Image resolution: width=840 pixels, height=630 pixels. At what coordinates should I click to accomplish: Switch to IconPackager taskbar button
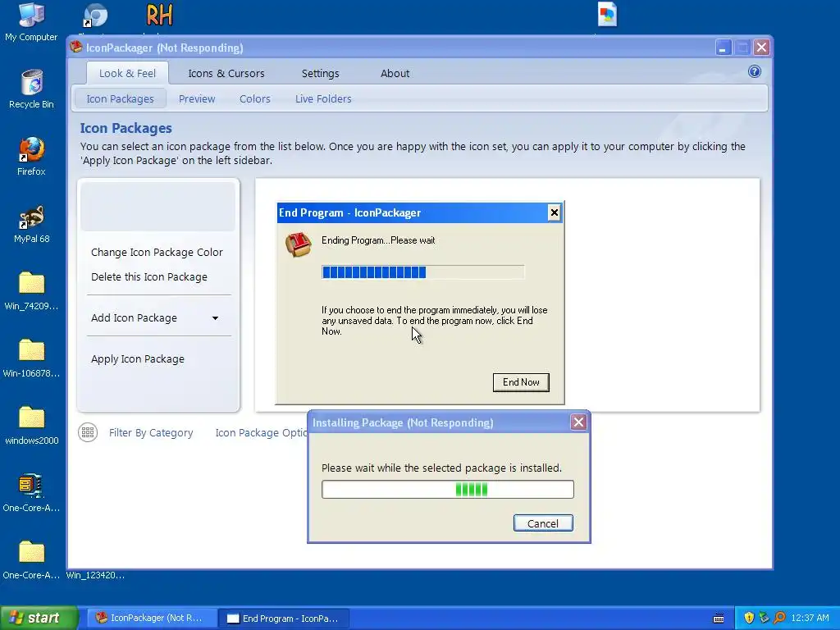[152, 618]
